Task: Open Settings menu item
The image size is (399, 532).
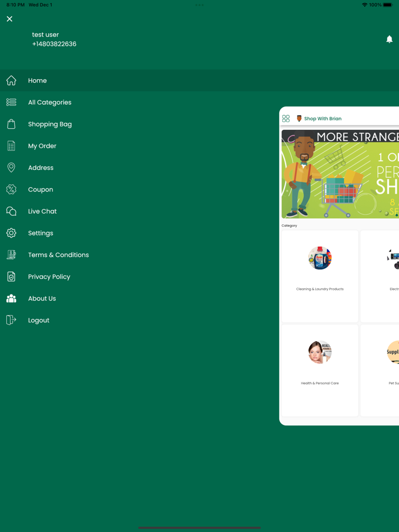Action: (40, 233)
